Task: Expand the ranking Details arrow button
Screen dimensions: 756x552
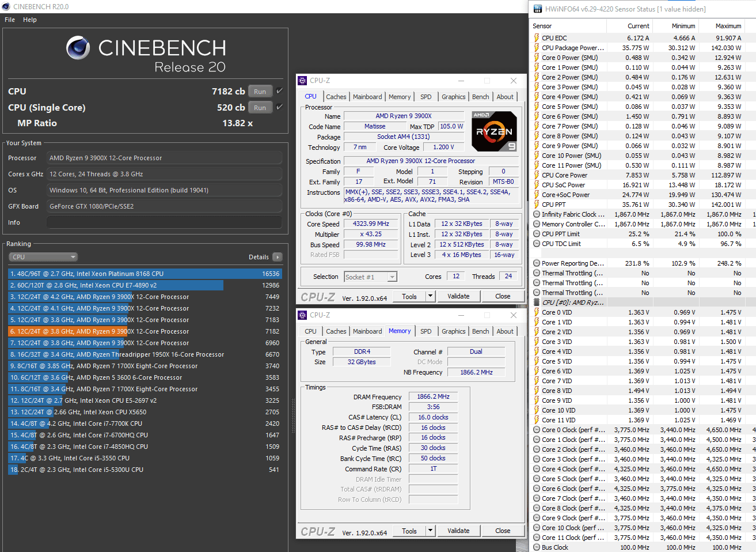Action: tap(278, 257)
